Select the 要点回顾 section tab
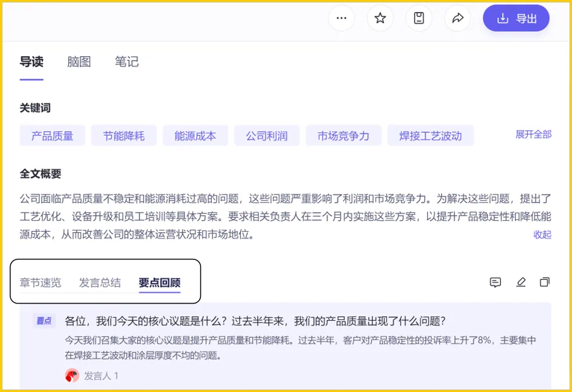Image resolution: width=572 pixels, height=392 pixels. (159, 283)
